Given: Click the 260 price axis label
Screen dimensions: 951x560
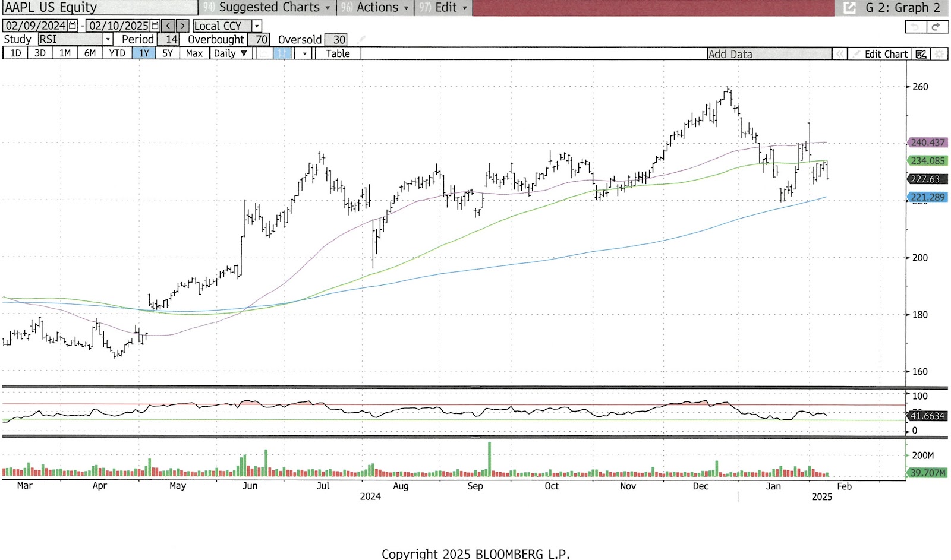Looking at the screenshot, I should pyautogui.click(x=920, y=87).
